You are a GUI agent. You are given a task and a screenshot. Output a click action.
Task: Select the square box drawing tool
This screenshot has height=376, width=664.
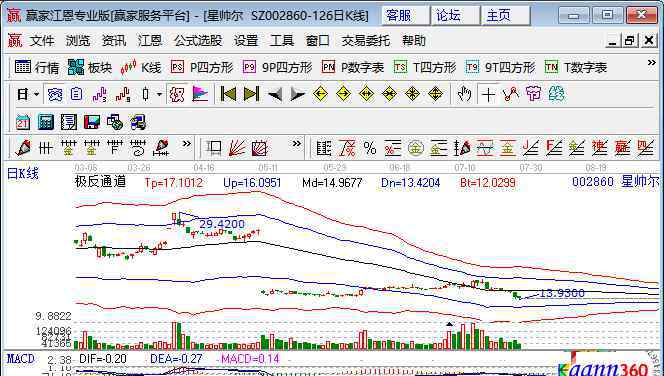214,148
